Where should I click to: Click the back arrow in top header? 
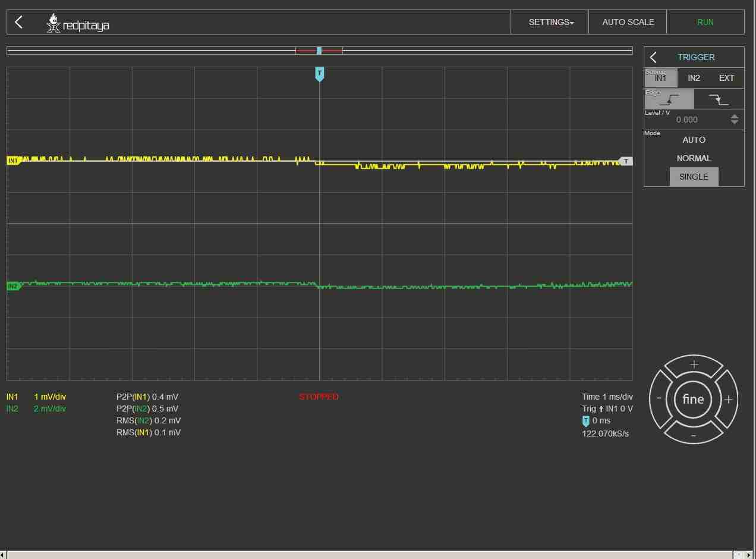[19, 22]
